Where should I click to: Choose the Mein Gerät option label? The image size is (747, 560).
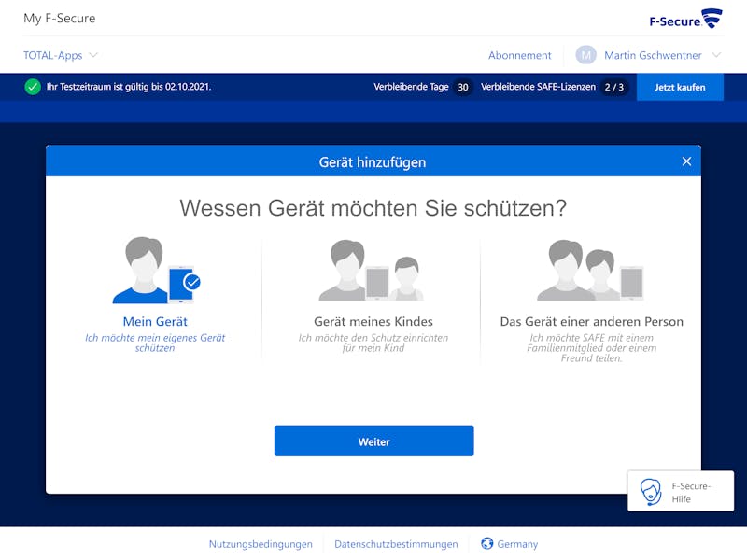155,321
